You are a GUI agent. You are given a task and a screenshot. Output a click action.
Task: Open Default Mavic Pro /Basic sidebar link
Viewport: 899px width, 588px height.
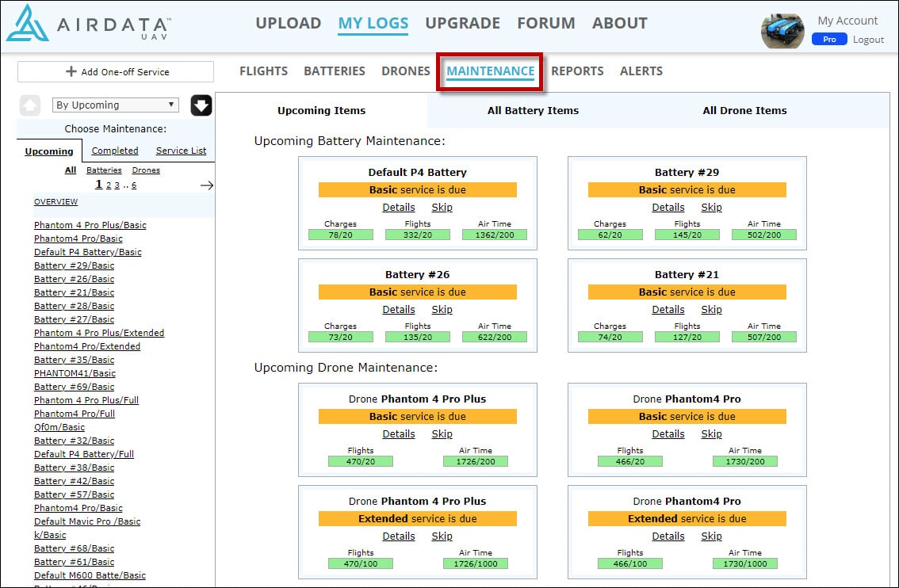(87, 521)
